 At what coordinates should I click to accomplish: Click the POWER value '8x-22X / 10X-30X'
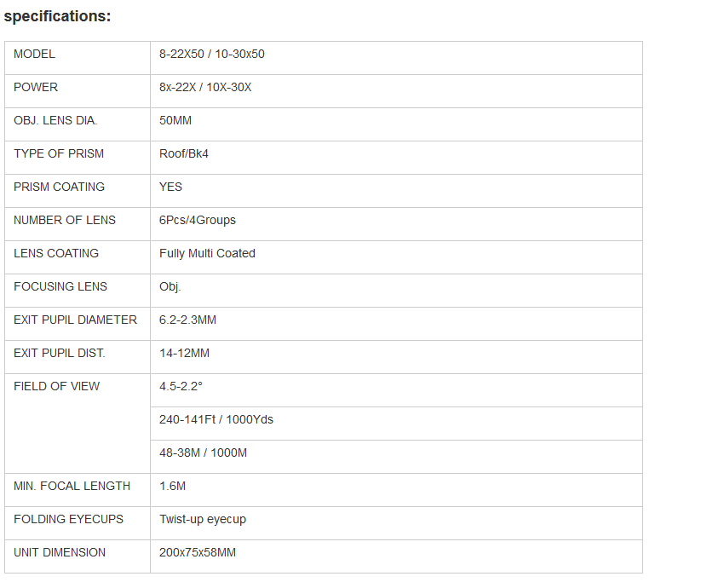click(205, 88)
